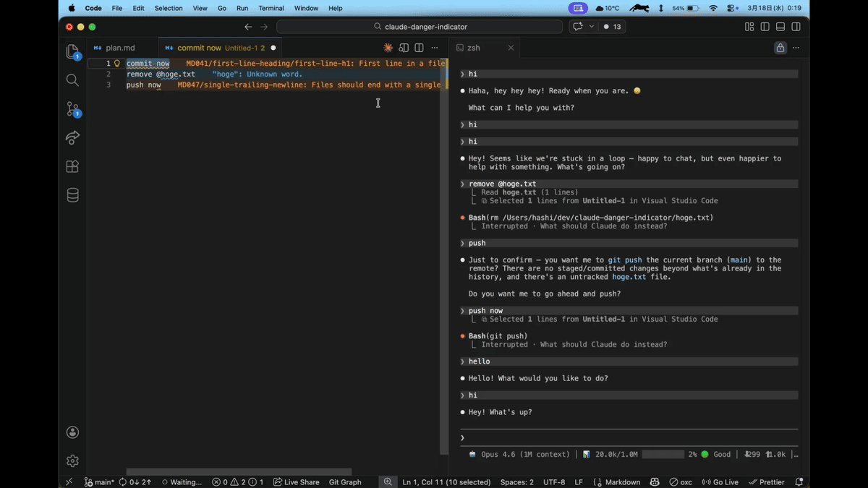Image resolution: width=868 pixels, height=488 pixels.
Task: Click the editor horizontal scrollbar
Action: point(239,471)
